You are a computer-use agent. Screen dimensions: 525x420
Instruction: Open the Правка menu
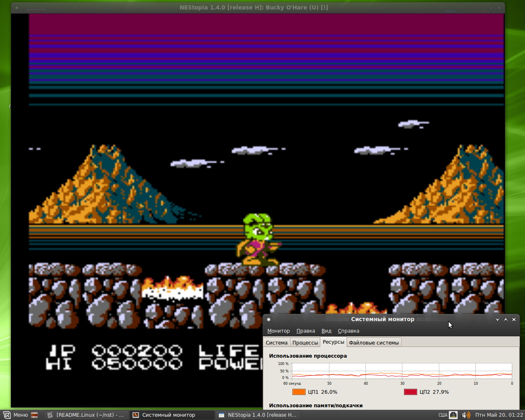pyautogui.click(x=306, y=331)
